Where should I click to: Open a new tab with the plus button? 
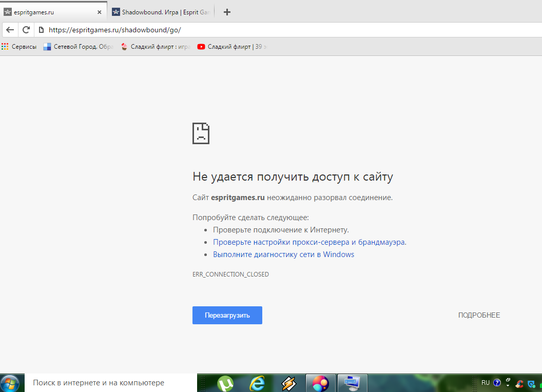(227, 12)
